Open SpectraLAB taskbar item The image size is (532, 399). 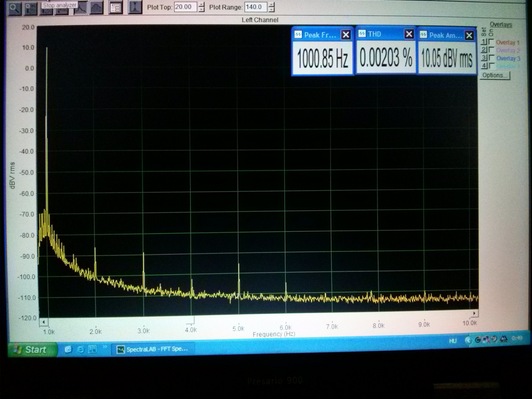[x=153, y=349]
